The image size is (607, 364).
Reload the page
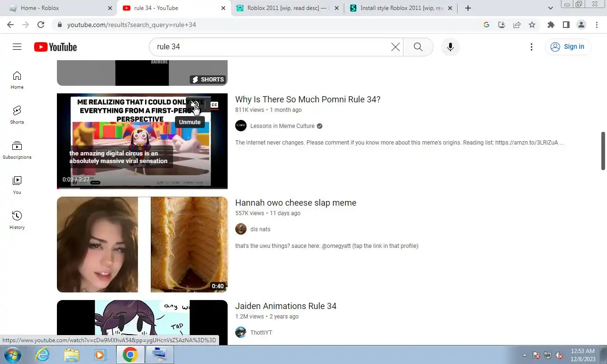point(41,25)
